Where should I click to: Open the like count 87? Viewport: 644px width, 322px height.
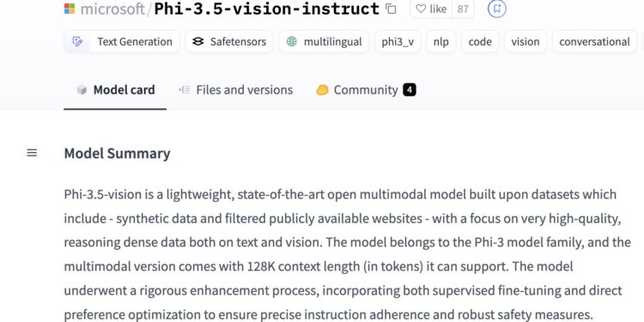[x=463, y=9]
